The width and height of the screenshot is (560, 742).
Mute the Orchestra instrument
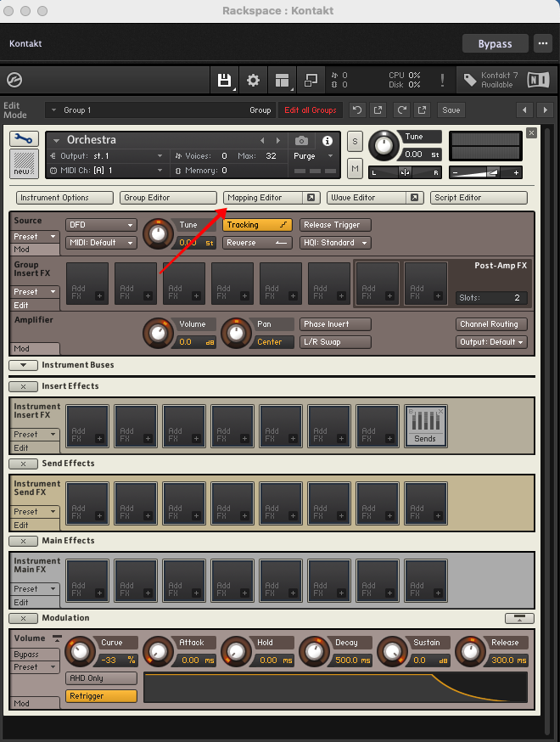355,168
